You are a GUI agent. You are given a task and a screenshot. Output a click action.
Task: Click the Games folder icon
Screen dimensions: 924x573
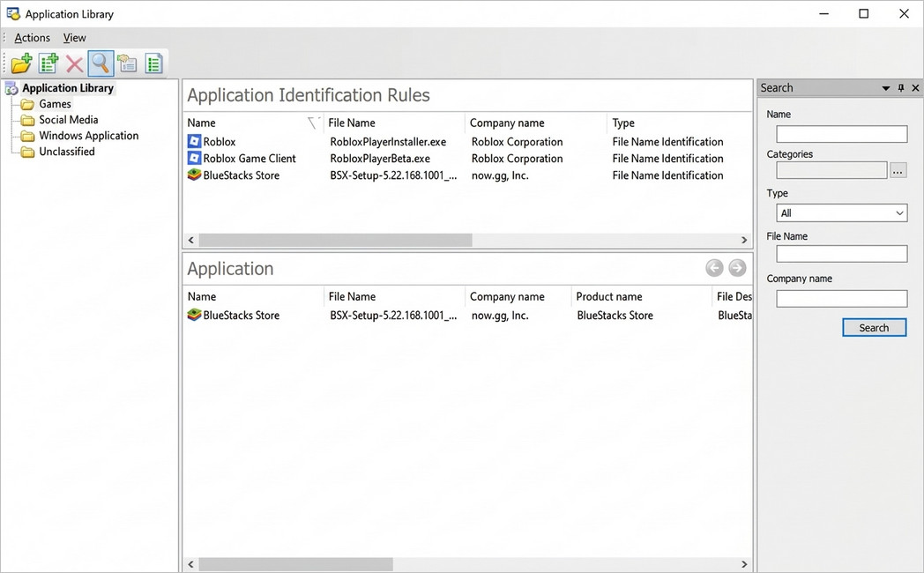tap(27, 104)
